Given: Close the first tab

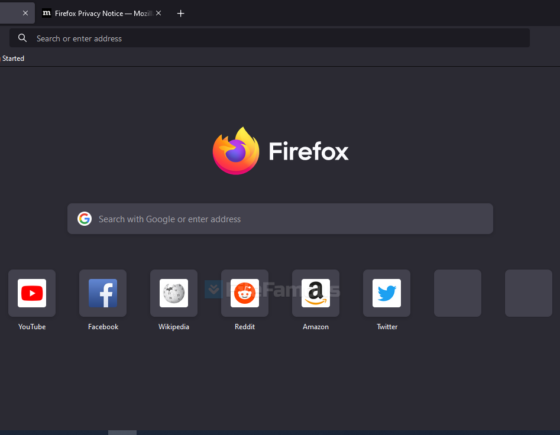Looking at the screenshot, I should 25,13.
